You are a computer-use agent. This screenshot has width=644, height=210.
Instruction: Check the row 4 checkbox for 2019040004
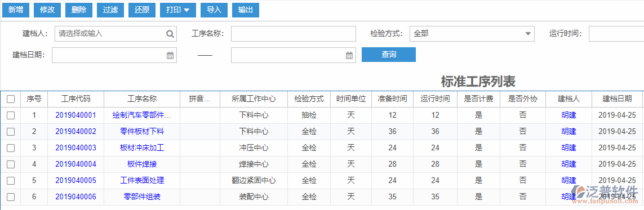click(11, 164)
